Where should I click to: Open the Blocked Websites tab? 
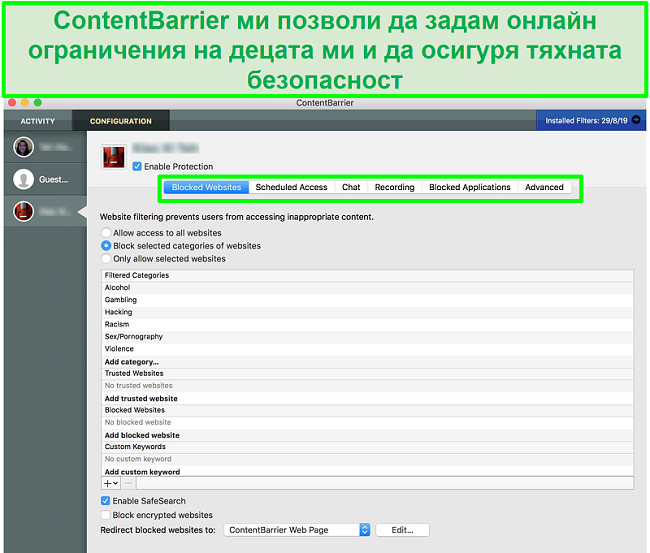pyautogui.click(x=206, y=187)
